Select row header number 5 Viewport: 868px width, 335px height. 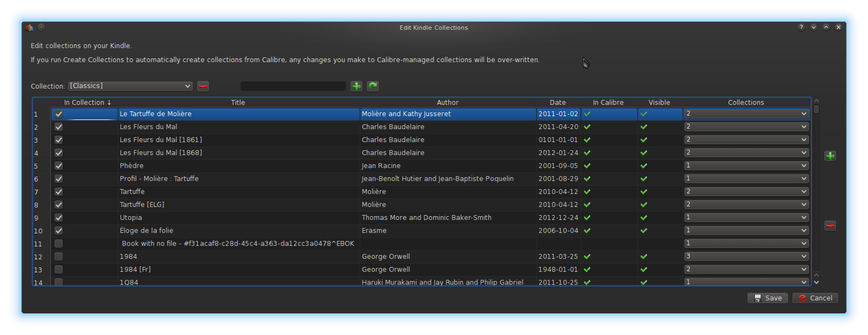point(42,166)
